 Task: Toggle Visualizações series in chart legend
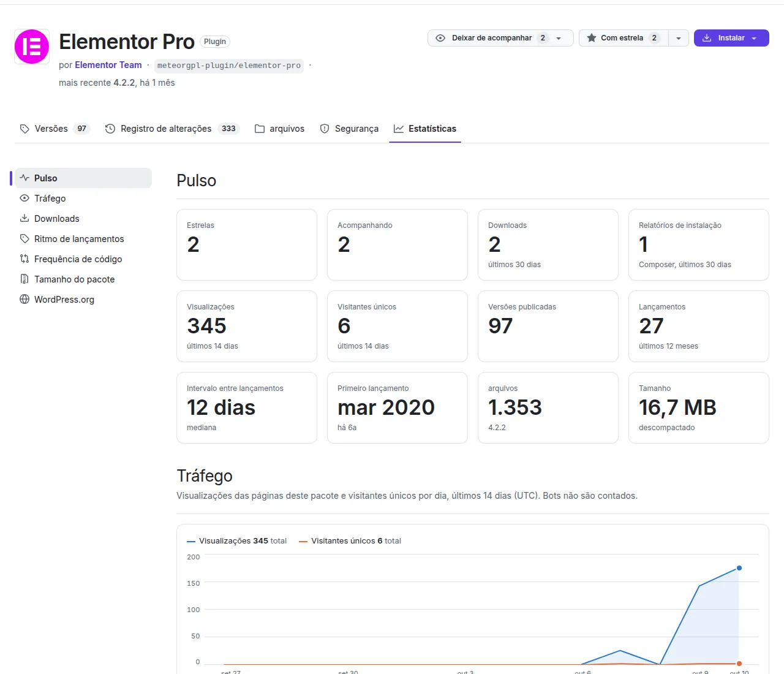(x=237, y=541)
